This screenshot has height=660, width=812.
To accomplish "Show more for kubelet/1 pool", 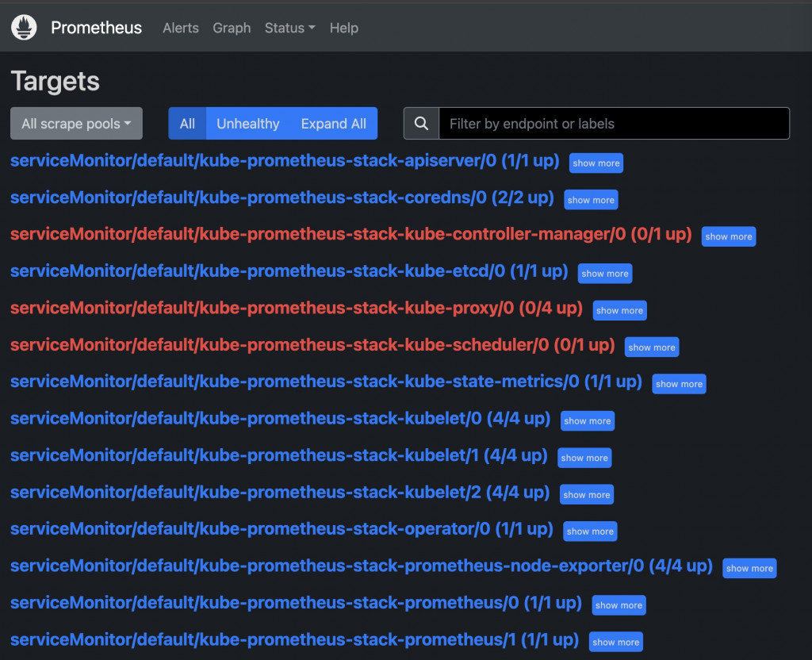I will [584, 458].
